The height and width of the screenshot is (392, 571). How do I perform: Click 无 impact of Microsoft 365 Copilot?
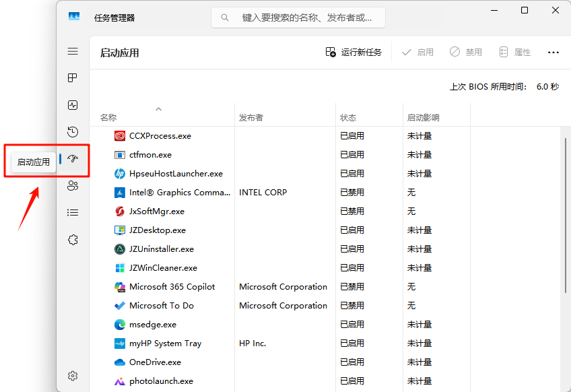pos(411,287)
